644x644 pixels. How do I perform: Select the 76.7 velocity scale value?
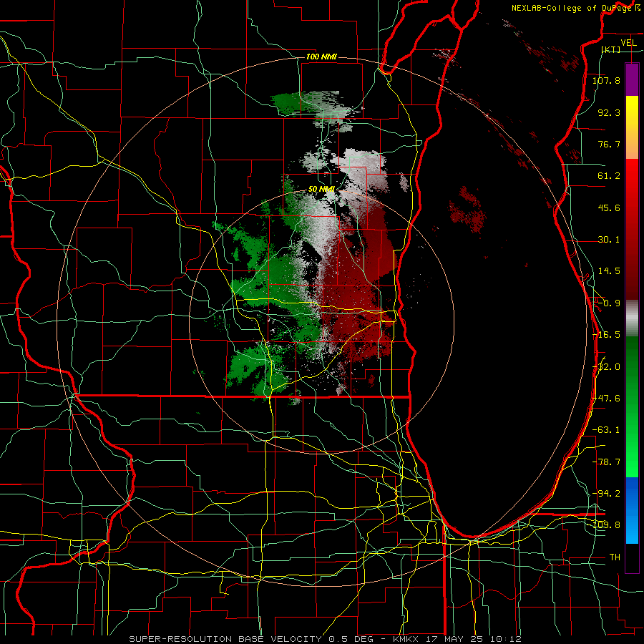(x=609, y=144)
